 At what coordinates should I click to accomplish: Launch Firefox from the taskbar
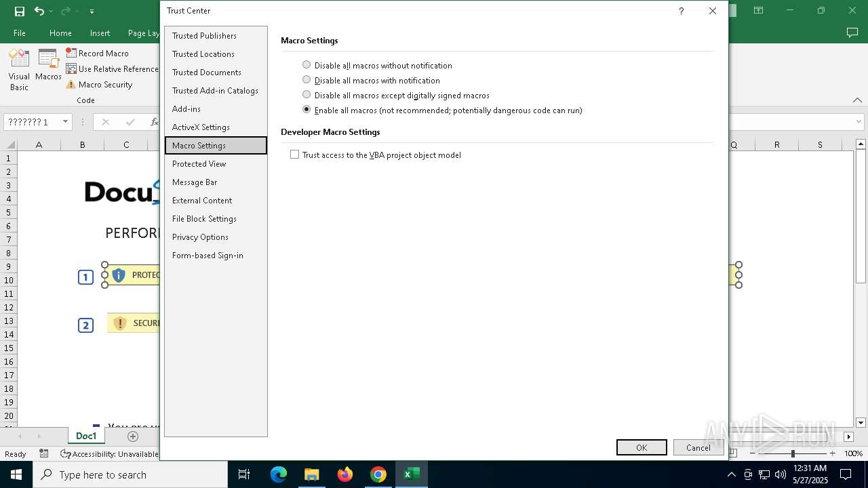point(345,474)
